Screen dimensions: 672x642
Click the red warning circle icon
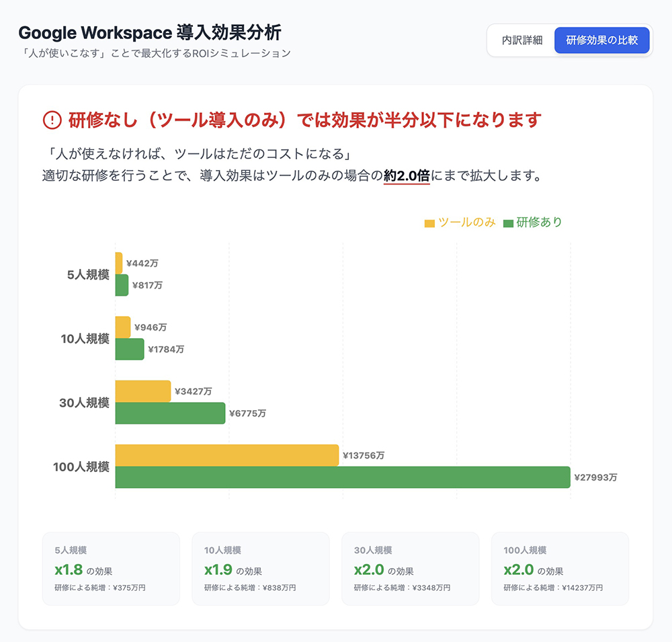click(x=52, y=120)
